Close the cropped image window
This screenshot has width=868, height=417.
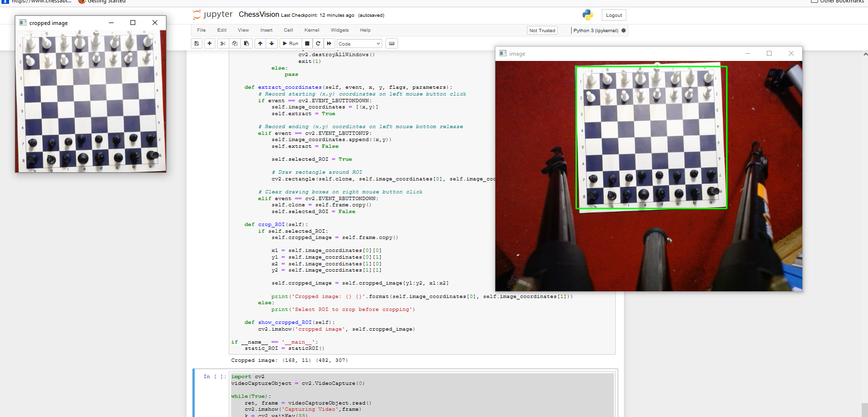pyautogui.click(x=155, y=23)
